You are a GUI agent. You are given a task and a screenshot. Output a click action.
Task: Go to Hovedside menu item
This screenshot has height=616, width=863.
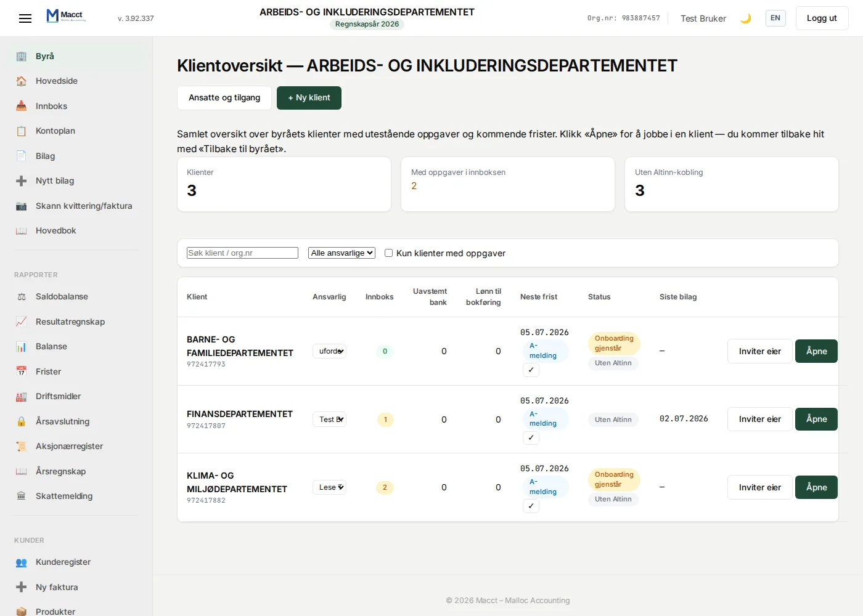[76, 81]
